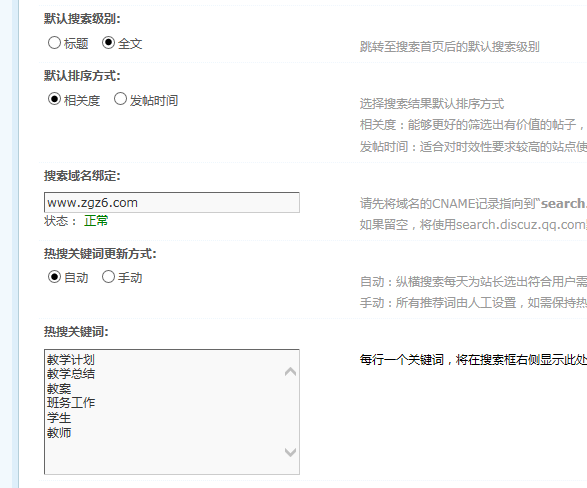
Task: Click the 教学计划 keyword line
Action: [71, 360]
